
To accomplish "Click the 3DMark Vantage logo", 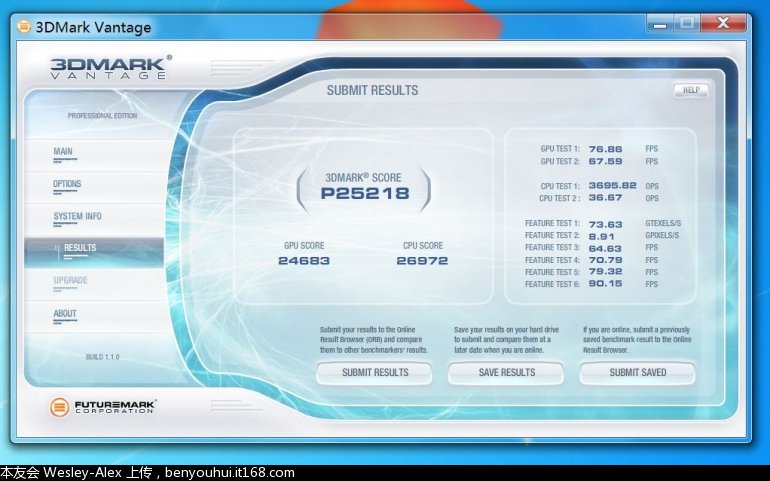I will [110, 68].
